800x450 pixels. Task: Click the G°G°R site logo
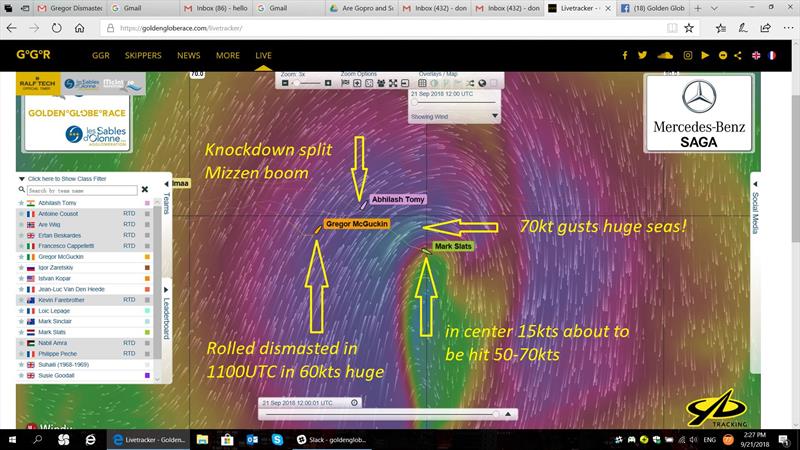click(x=33, y=55)
